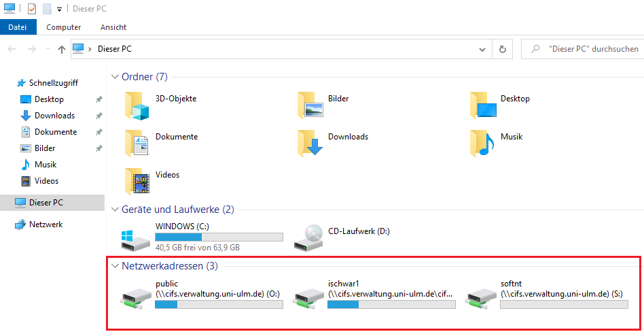644x332 pixels.
Task: Collapse the Geräte und Laufwerke section
Action: point(114,210)
